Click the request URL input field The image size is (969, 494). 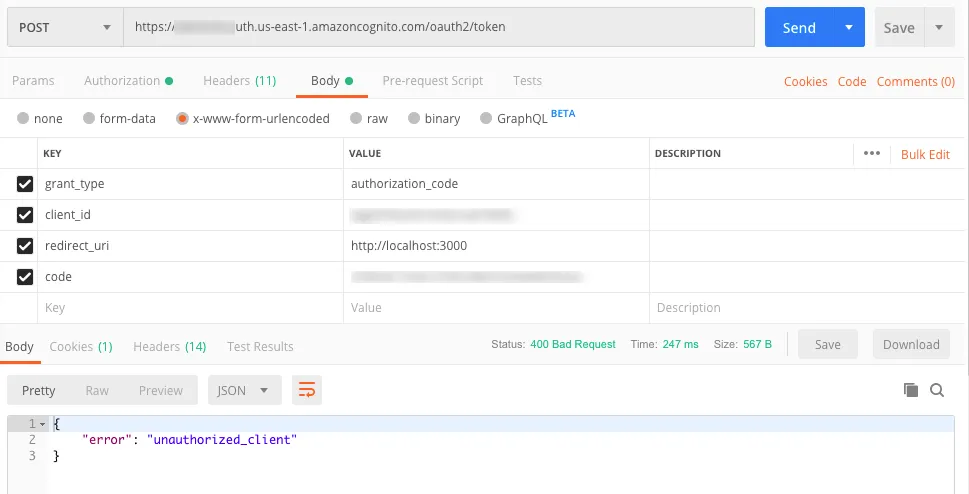tap(438, 28)
